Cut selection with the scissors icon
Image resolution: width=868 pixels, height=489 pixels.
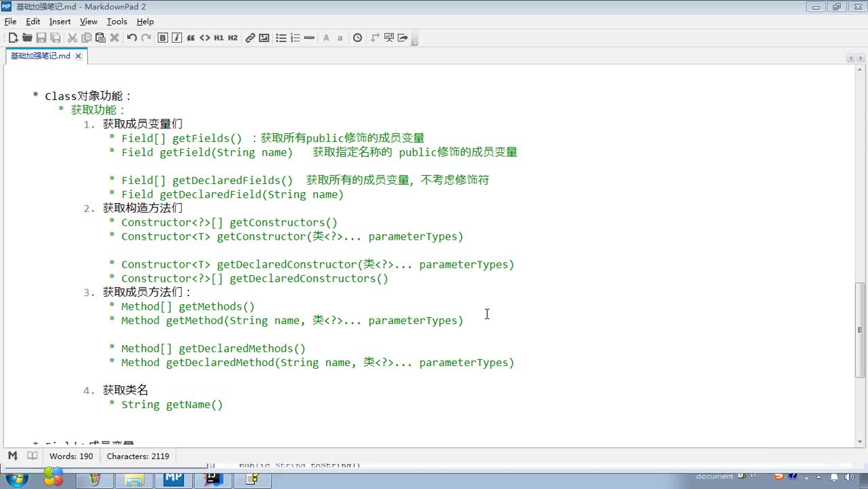point(72,38)
